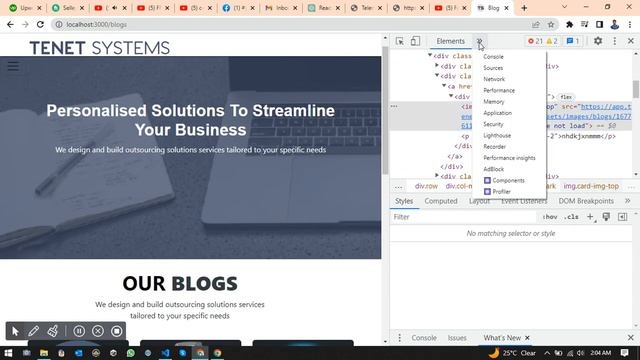Close the DevTools panel
Image resolution: width=640 pixels, height=360 pixels.
tap(631, 41)
